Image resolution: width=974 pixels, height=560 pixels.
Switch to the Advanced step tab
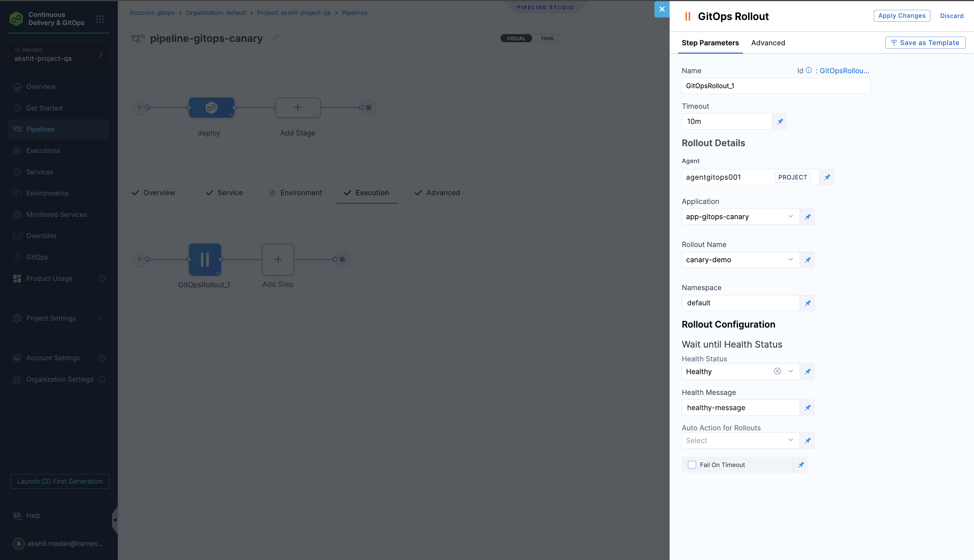pyautogui.click(x=768, y=43)
